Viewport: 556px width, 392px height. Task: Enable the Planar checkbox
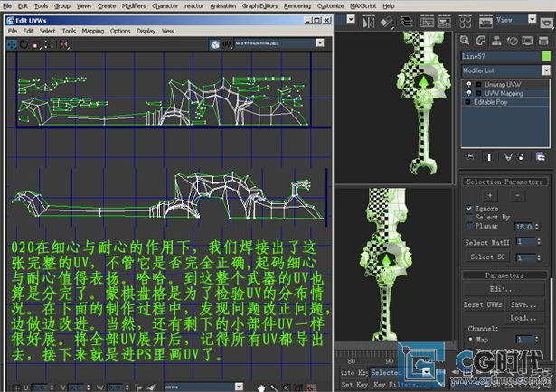click(x=469, y=226)
